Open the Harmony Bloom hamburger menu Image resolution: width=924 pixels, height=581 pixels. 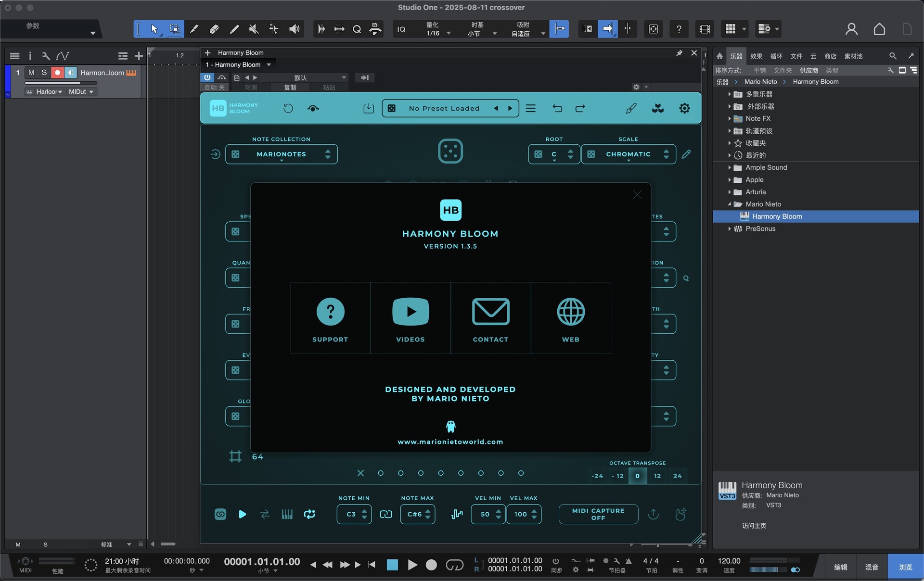click(531, 108)
